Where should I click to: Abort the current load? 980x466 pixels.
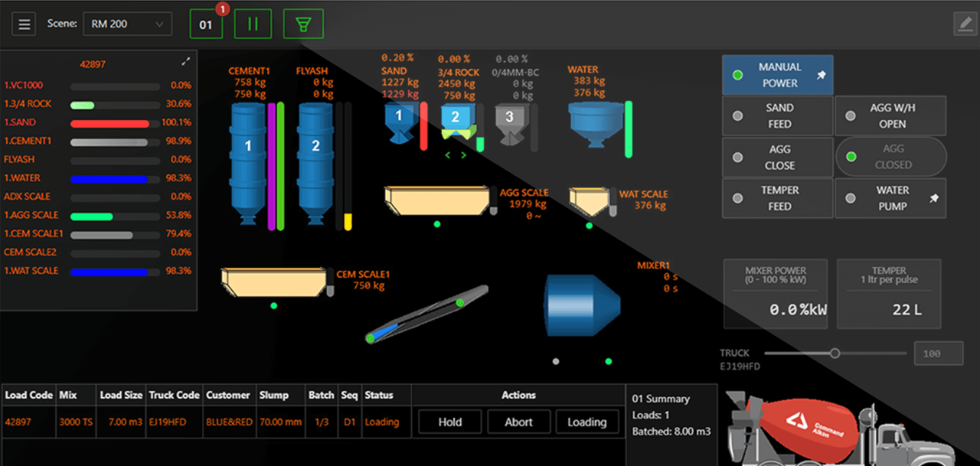[x=518, y=422]
